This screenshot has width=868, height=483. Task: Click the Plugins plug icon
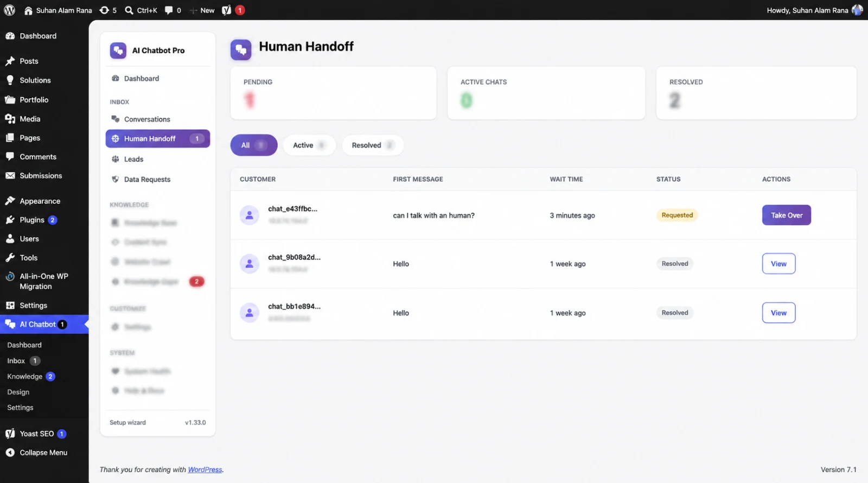click(10, 220)
